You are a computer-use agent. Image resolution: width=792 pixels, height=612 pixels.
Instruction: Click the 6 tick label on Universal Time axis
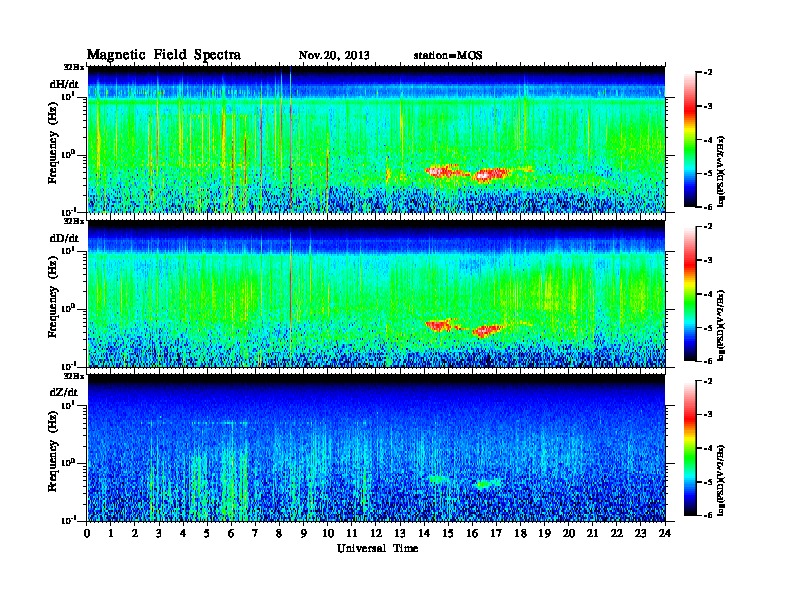[231, 534]
